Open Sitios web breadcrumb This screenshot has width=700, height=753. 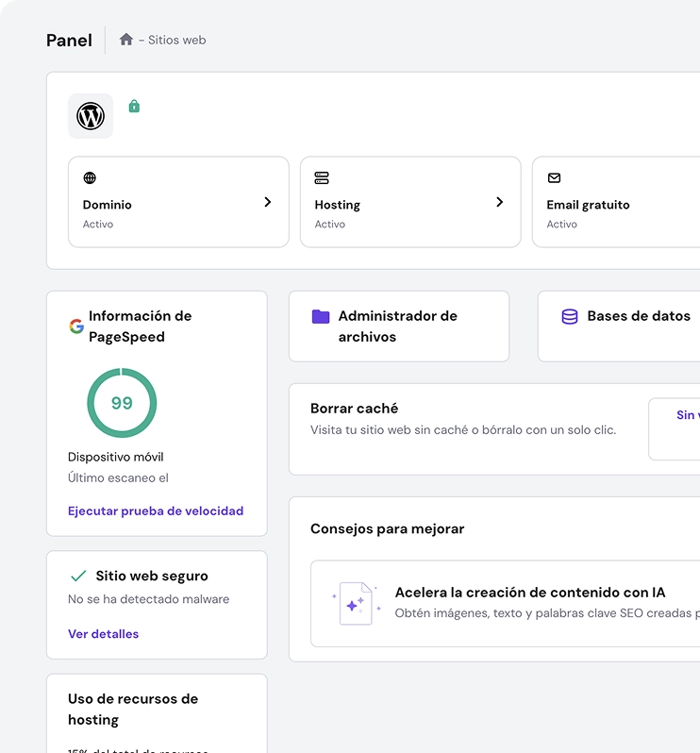click(x=176, y=41)
